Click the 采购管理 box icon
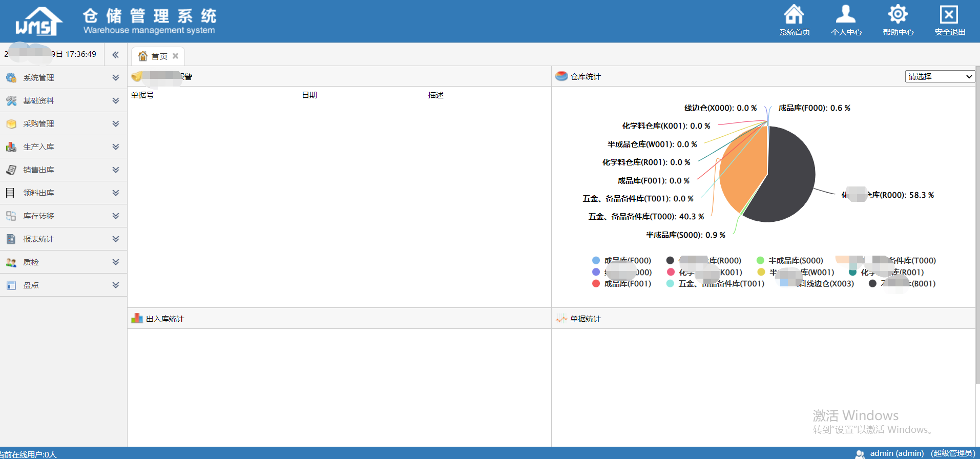 tap(11, 124)
